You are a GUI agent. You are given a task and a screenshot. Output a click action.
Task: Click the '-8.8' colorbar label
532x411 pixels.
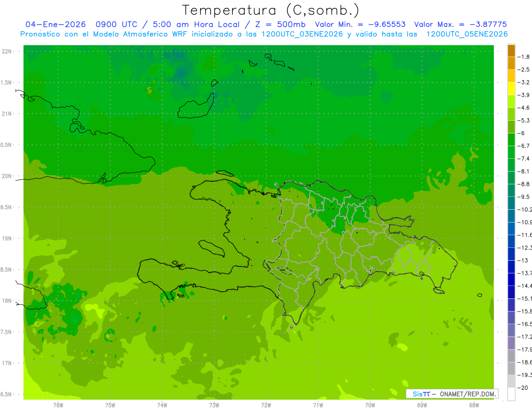[524, 184]
